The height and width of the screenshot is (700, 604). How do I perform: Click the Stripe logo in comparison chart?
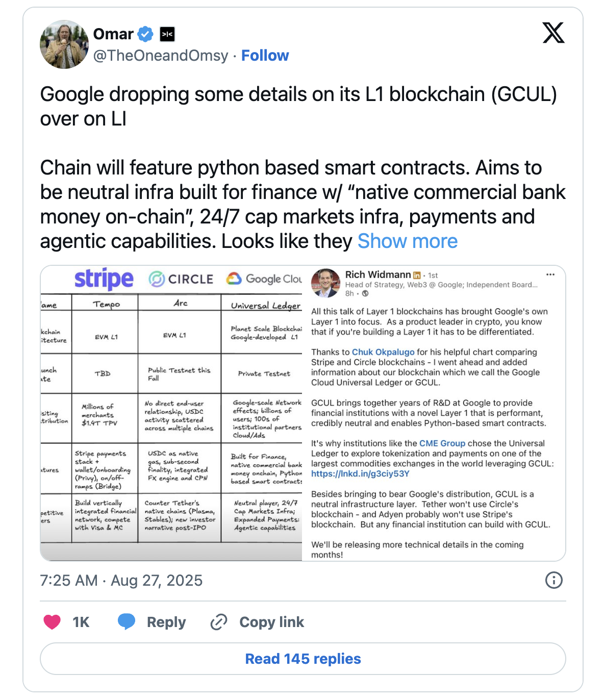tap(104, 279)
